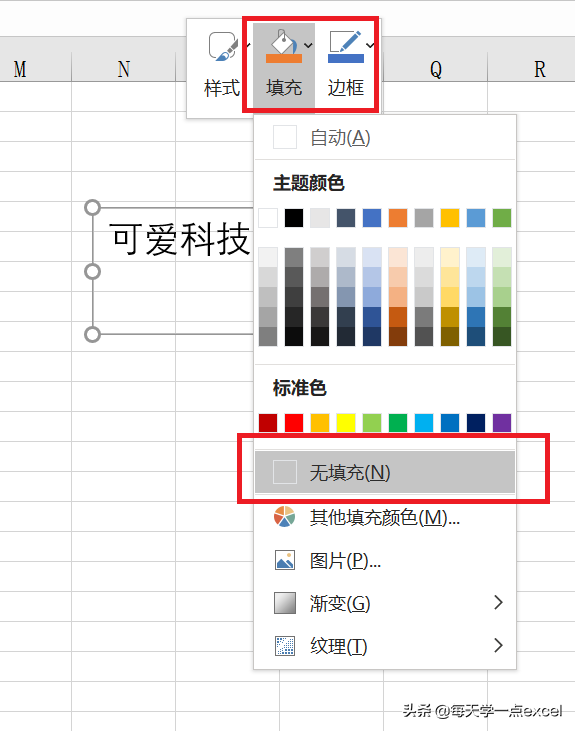Click the 可爱科技 text box text
The image size is (575, 731).
(180, 240)
